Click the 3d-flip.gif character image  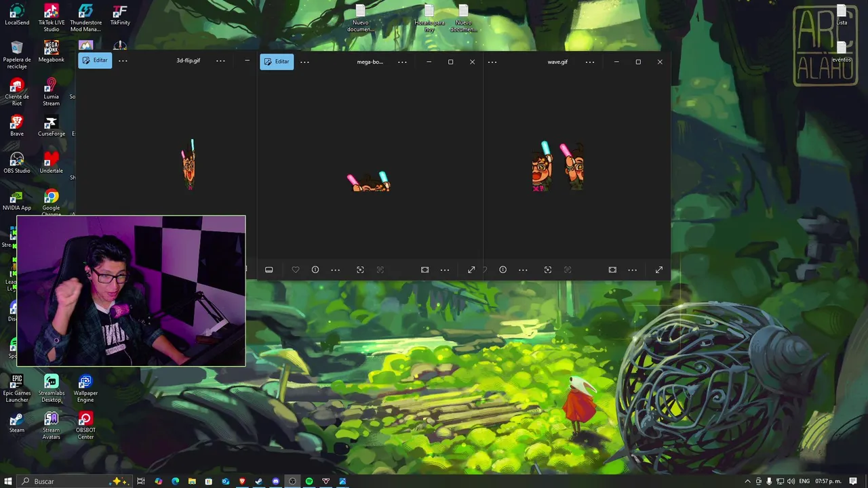click(x=189, y=165)
